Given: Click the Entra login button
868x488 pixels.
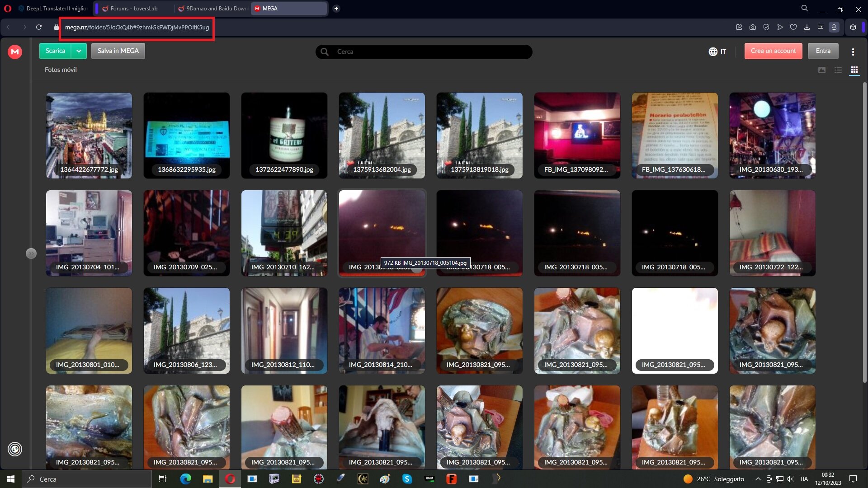Looking at the screenshot, I should click(823, 51).
